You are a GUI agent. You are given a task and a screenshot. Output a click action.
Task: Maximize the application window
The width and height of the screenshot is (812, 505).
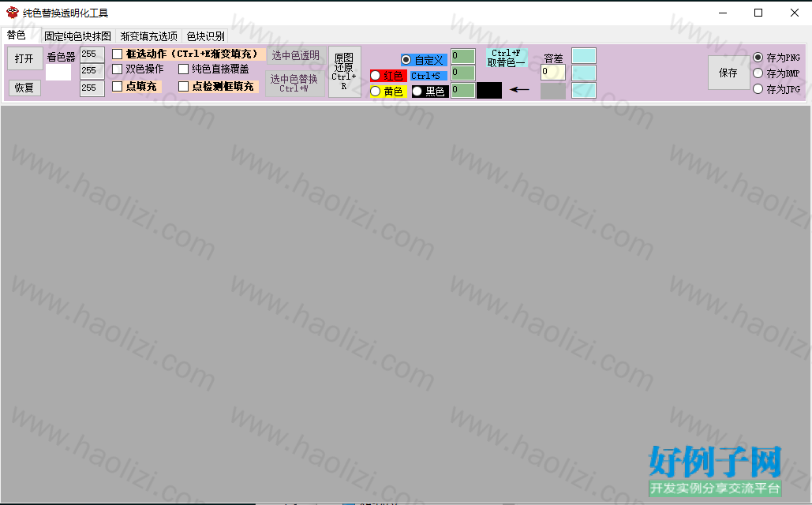758,13
